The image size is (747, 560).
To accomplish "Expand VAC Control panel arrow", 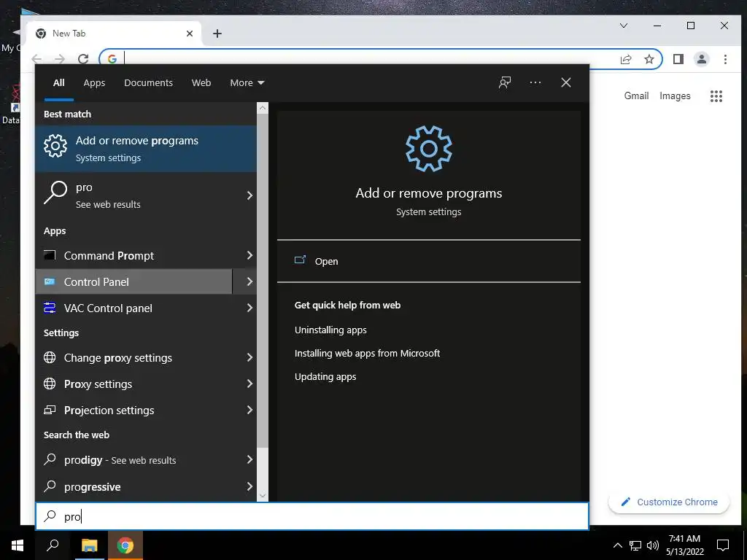I will pos(249,308).
